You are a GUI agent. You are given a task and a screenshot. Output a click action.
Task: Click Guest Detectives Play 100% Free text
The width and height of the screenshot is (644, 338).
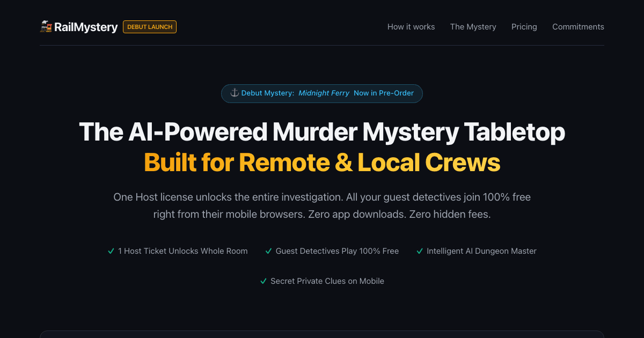[337, 251]
